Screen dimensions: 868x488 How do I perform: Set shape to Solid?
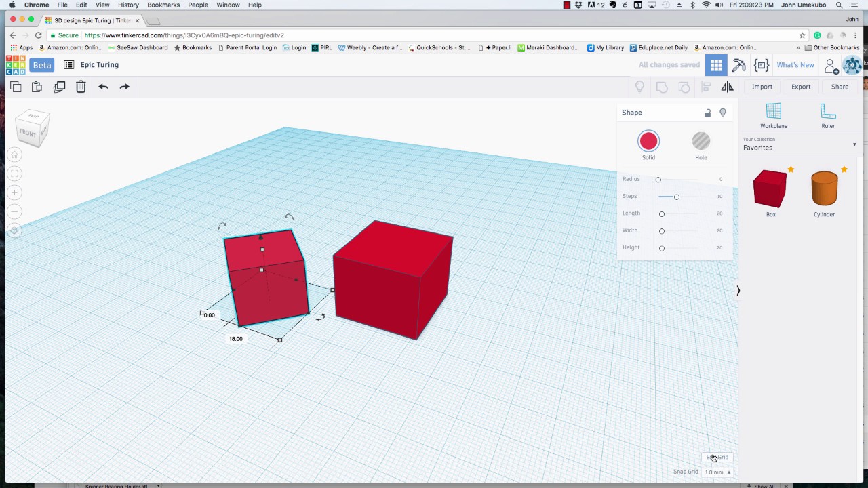(648, 141)
